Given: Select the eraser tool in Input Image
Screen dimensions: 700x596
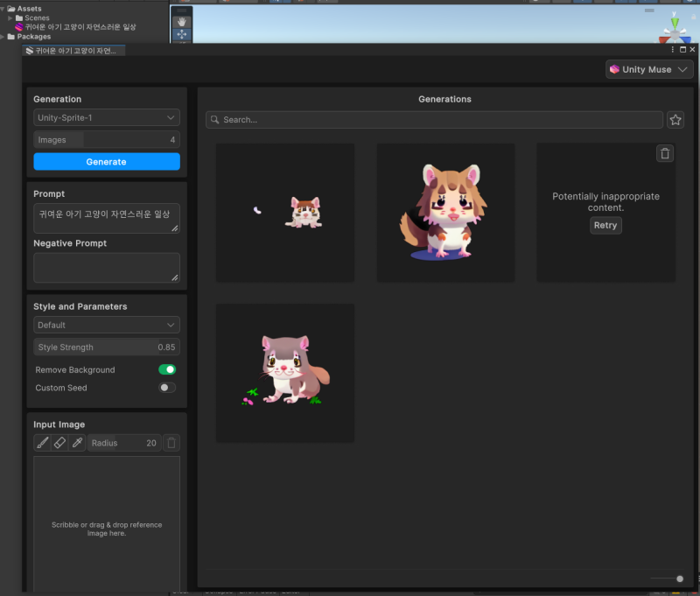Looking at the screenshot, I should click(x=59, y=442).
